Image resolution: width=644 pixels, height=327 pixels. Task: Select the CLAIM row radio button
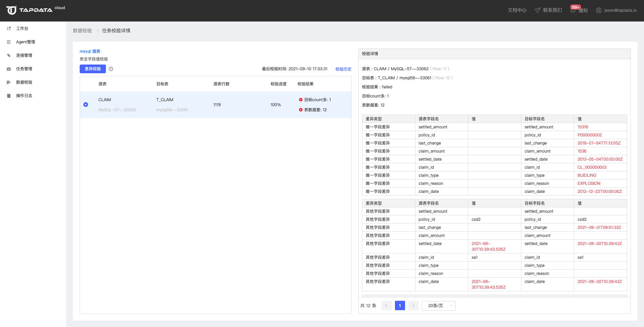click(x=86, y=105)
